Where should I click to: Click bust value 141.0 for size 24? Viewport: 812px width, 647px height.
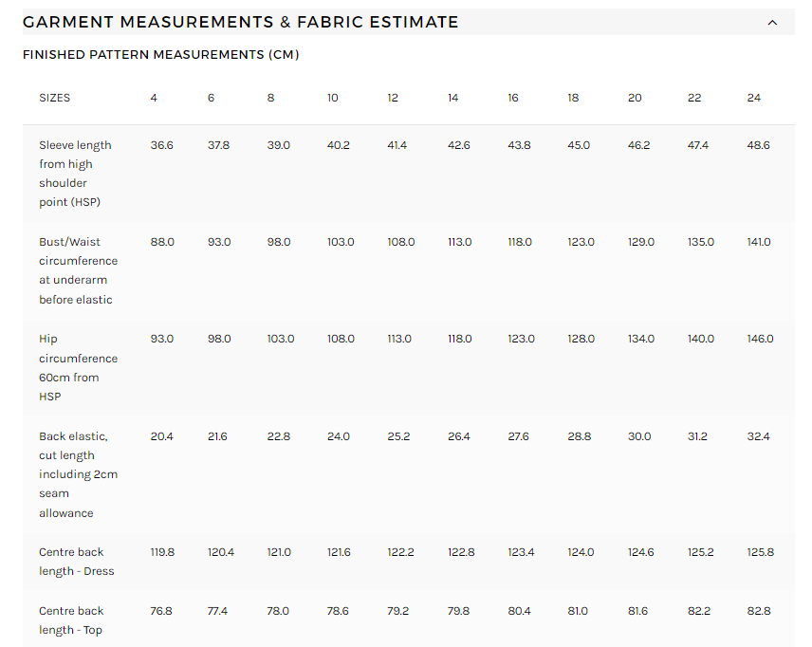pyautogui.click(x=759, y=242)
